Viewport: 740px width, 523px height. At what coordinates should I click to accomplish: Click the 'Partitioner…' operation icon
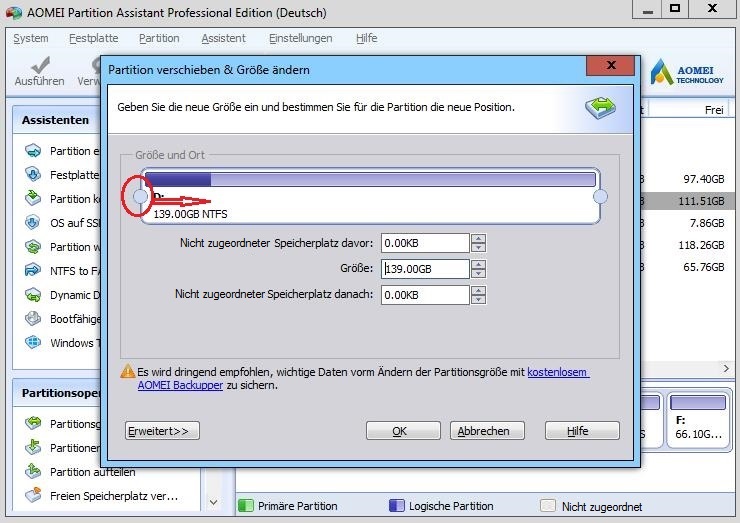[x=33, y=447]
